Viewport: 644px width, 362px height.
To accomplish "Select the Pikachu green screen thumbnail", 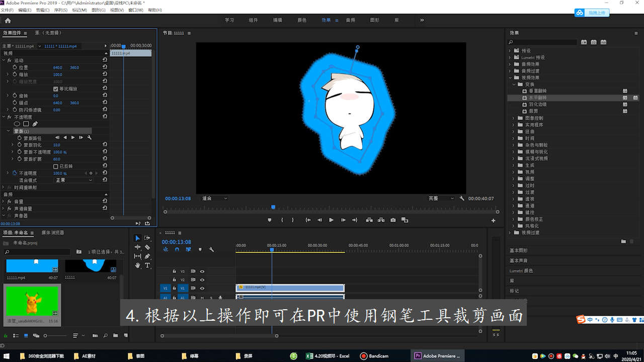I will click(32, 301).
